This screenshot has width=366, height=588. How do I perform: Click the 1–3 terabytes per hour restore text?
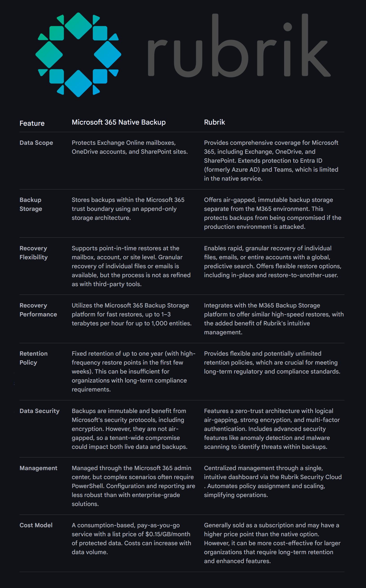point(131,314)
